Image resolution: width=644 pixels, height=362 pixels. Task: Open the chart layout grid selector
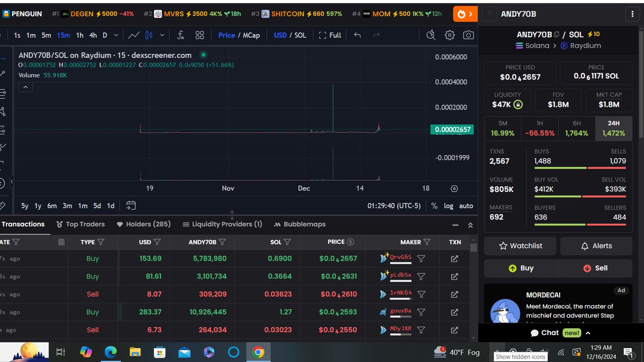(200, 35)
